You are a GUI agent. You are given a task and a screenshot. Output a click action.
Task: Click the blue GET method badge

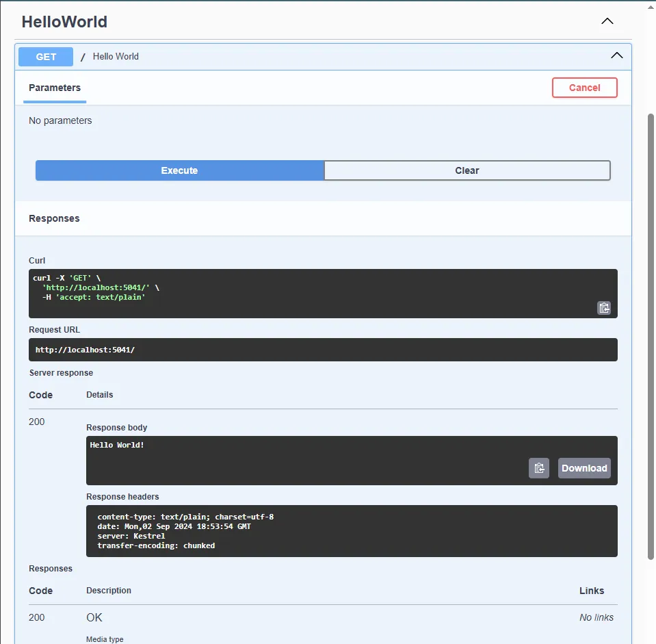point(46,57)
